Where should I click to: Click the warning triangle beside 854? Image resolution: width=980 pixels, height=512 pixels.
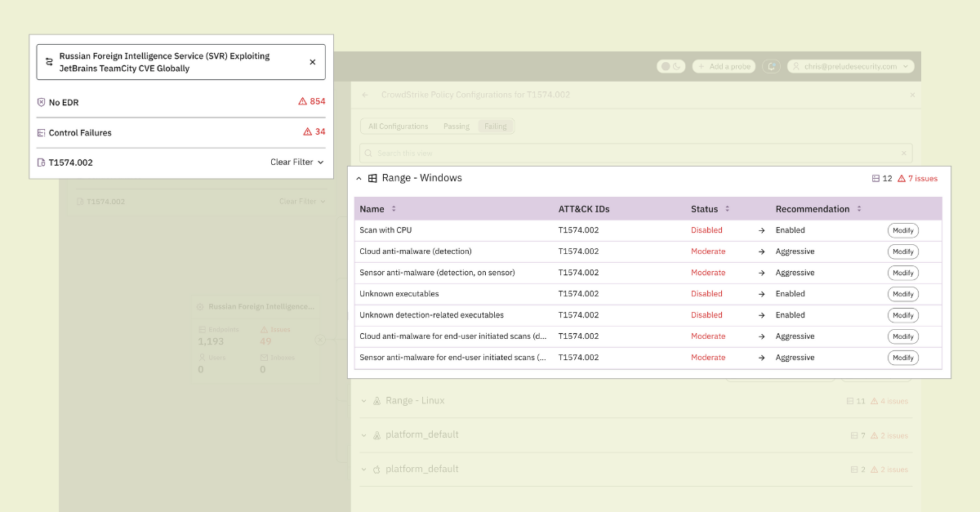[302, 101]
